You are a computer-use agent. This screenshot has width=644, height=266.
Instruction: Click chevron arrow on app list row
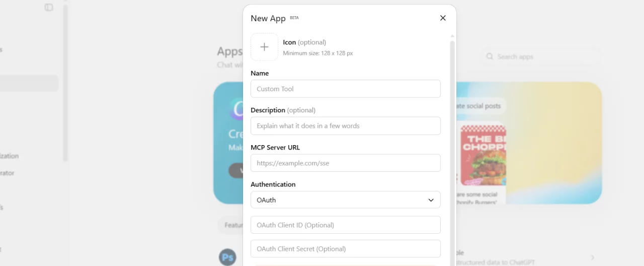coord(592,257)
